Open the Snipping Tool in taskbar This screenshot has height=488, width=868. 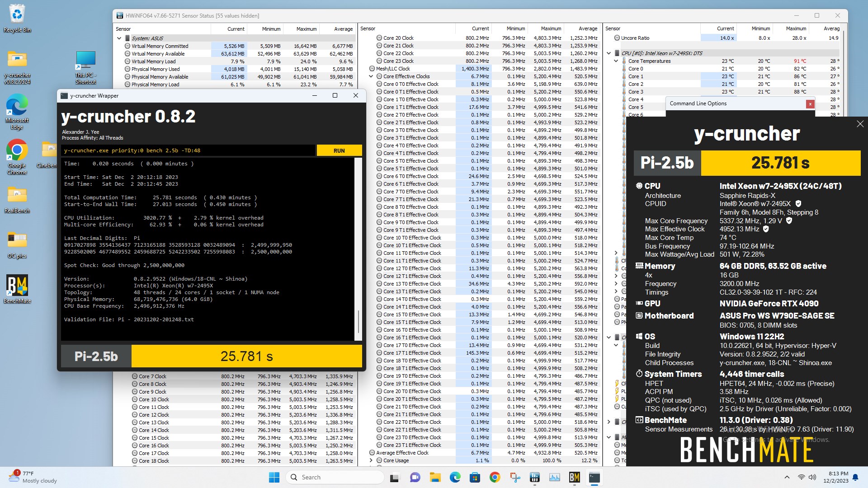[514, 477]
